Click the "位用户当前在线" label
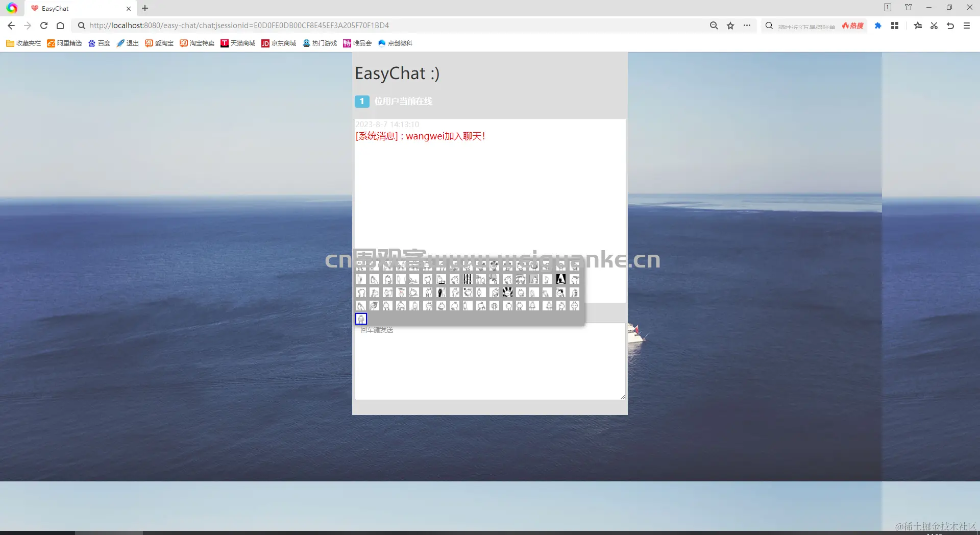 (403, 101)
